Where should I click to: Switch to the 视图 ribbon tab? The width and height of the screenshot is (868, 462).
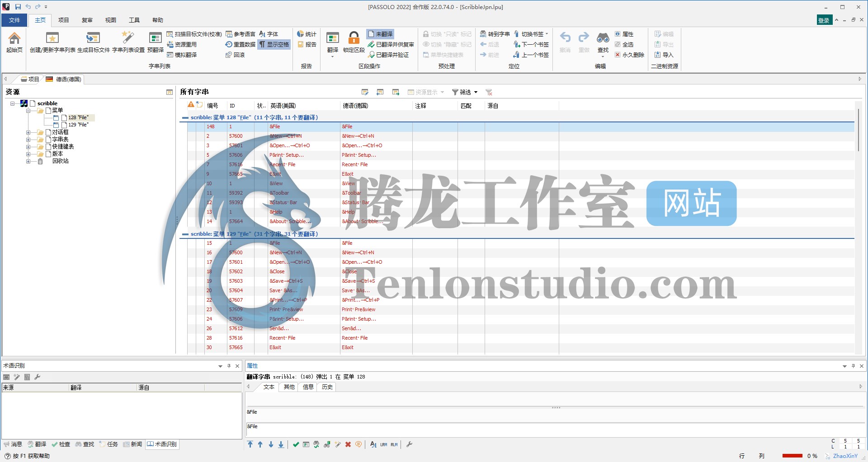pos(110,20)
